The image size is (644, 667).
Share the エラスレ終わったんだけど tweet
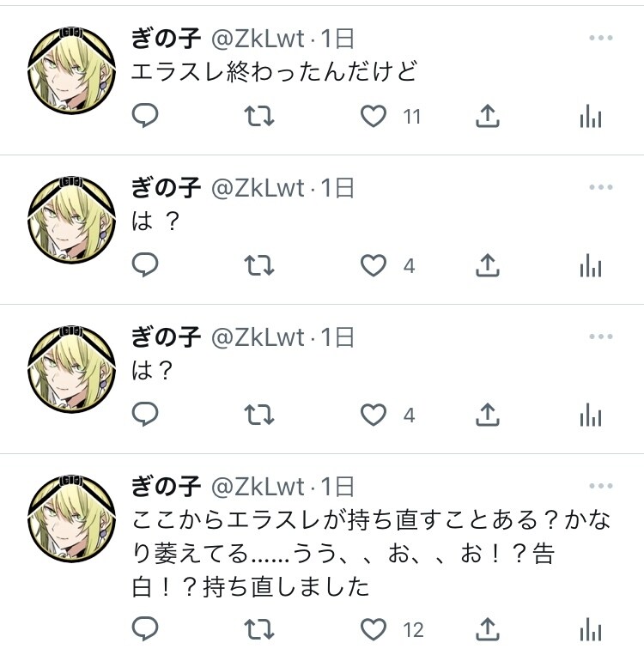(x=487, y=116)
